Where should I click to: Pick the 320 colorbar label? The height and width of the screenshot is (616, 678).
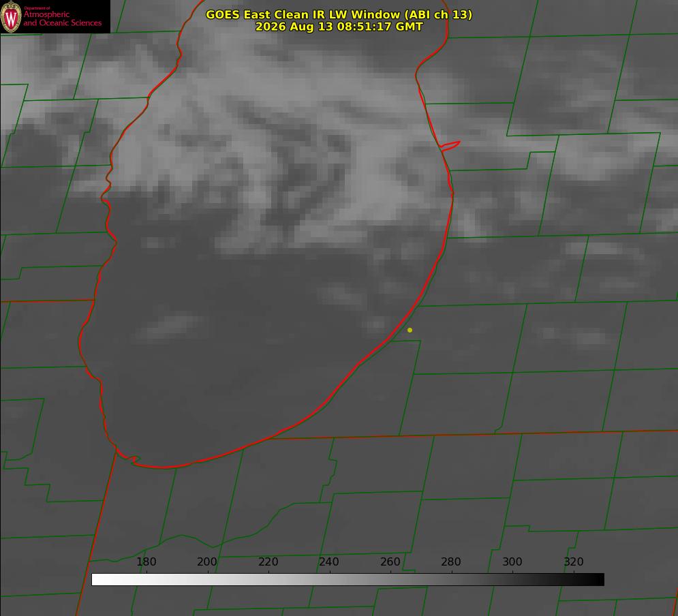coord(574,561)
